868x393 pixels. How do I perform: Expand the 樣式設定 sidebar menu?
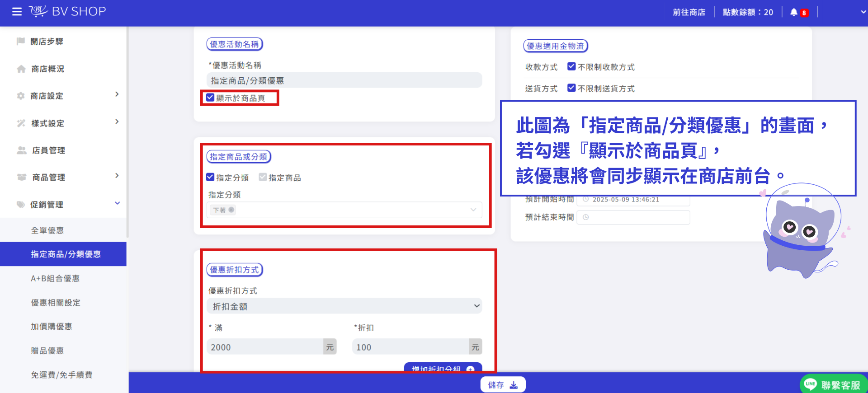(117, 122)
